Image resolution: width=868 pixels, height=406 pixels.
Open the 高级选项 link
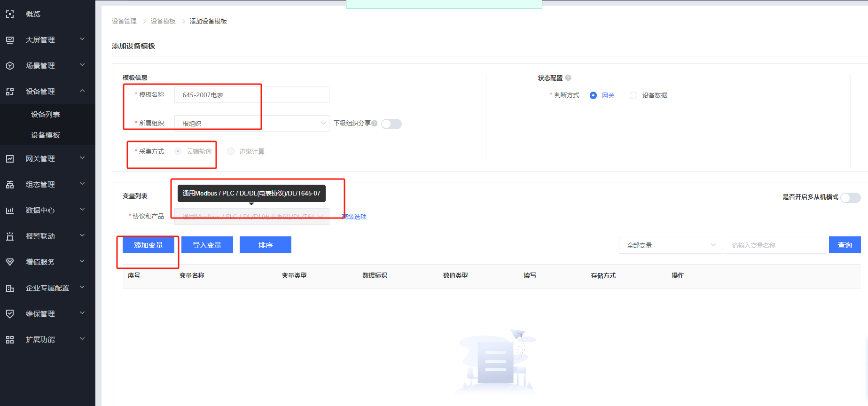point(355,217)
